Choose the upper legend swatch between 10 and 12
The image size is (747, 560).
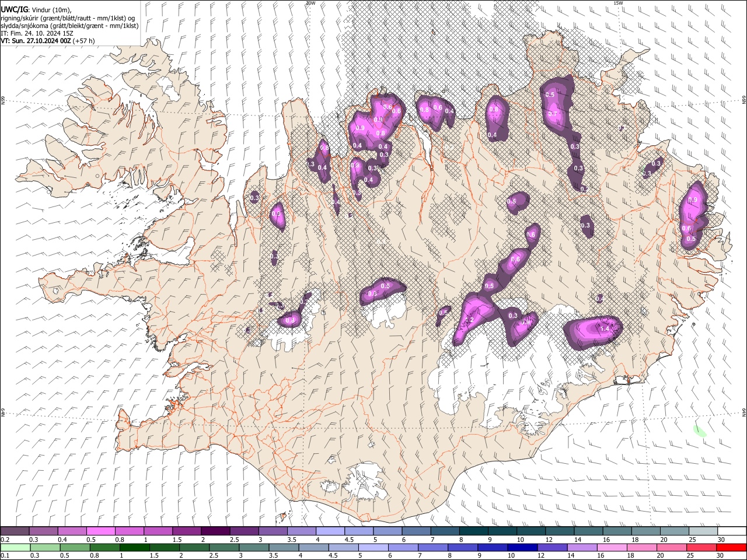(x=532, y=531)
